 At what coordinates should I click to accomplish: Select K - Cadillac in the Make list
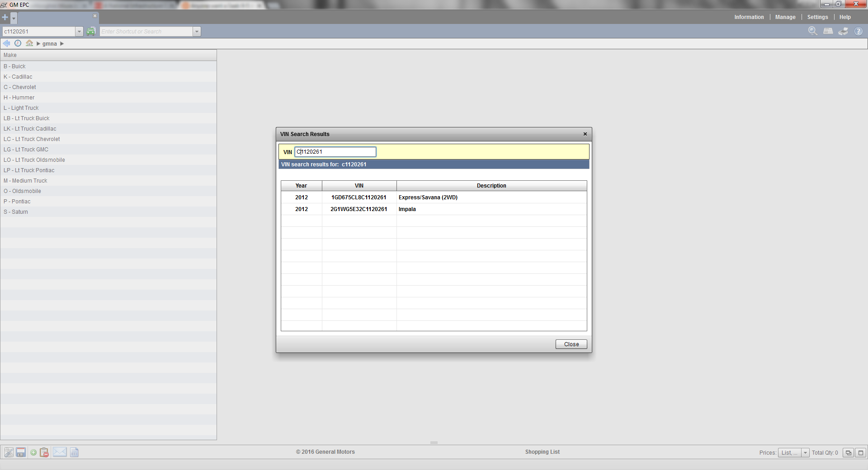point(108,77)
